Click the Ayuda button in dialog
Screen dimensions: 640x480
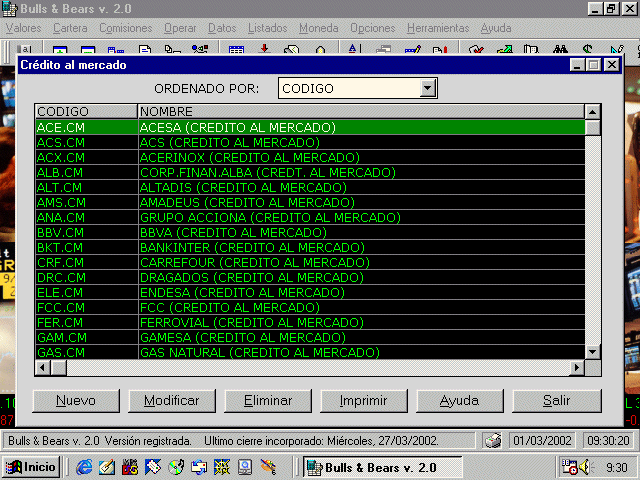pos(460,401)
